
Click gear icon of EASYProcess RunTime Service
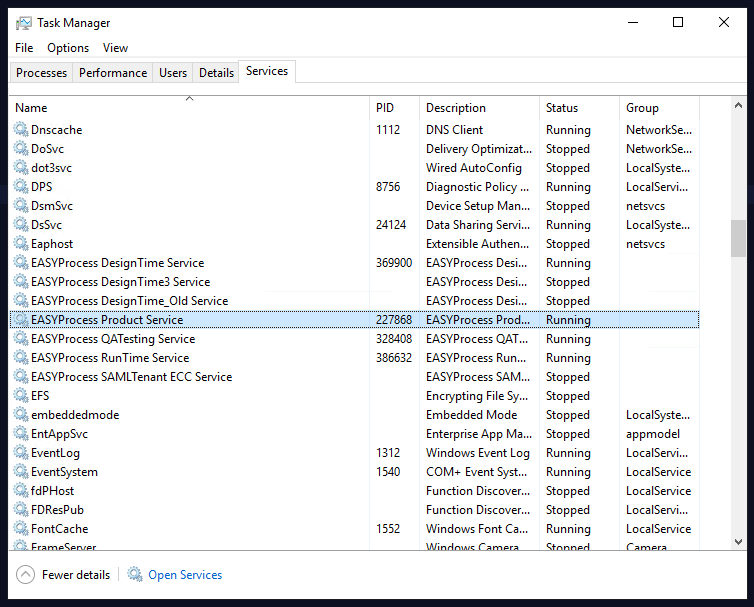tap(21, 357)
